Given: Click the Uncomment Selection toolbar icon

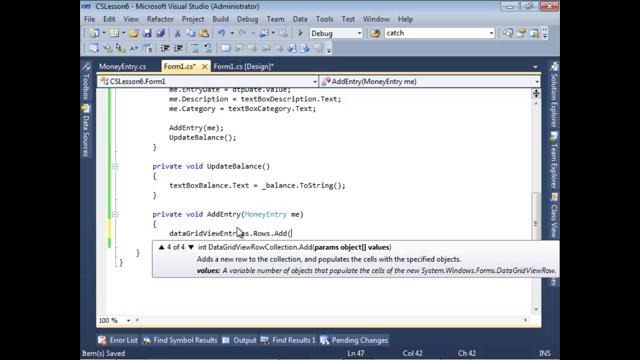Looking at the screenshot, I should click(x=208, y=49).
